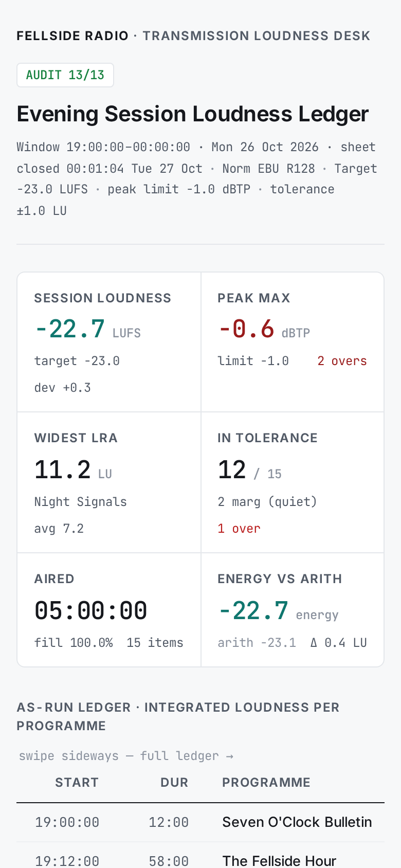The height and width of the screenshot is (868, 401).
Task: Click the 12:00 duration cell
Action: click(x=169, y=822)
